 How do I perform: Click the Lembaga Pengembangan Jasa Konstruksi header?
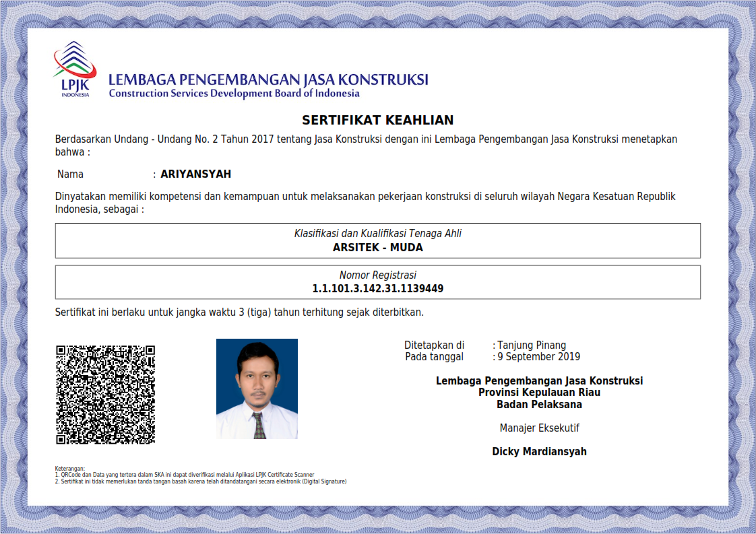point(268,79)
